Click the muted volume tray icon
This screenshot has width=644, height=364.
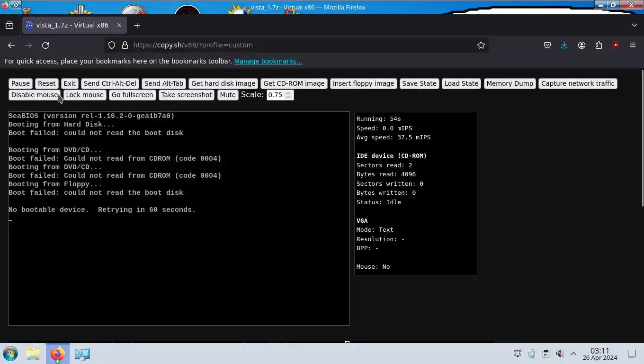pos(560,354)
